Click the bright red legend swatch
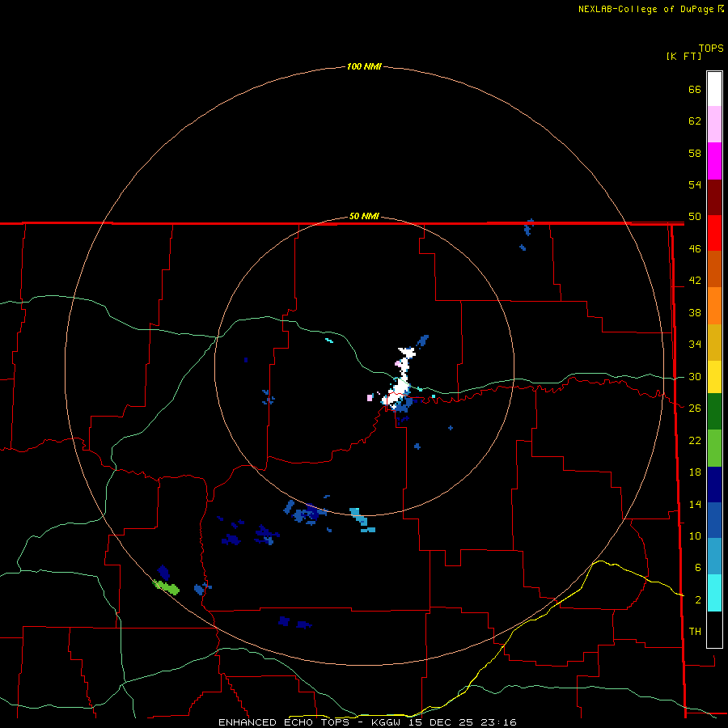The width and height of the screenshot is (728, 728). tap(714, 233)
